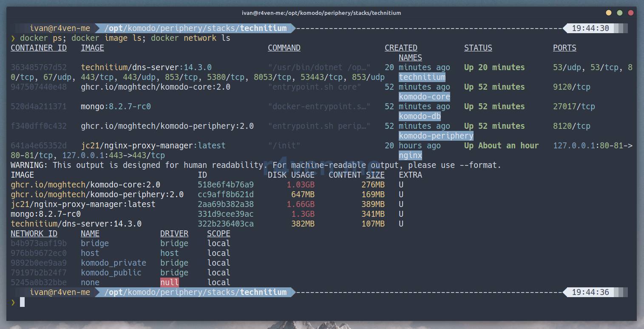This screenshot has width=644, height=329.
Task: Click the NETWORK ID column header
Action: click(x=34, y=233)
